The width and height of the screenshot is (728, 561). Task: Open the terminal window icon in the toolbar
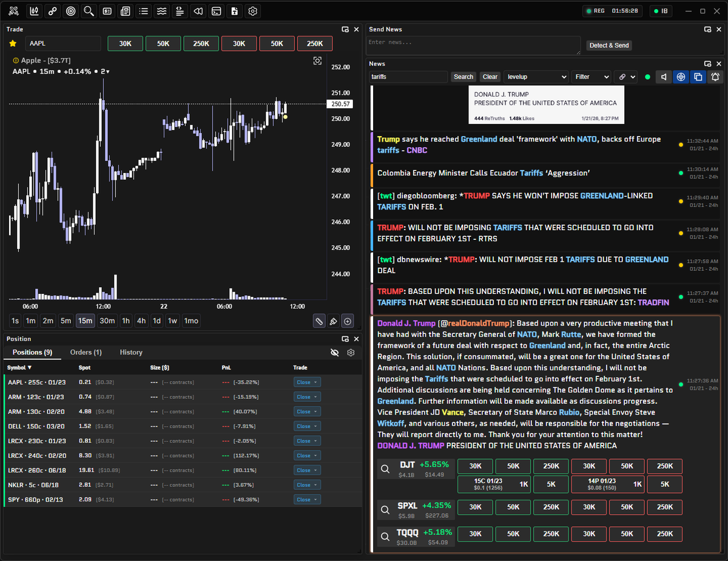(216, 11)
